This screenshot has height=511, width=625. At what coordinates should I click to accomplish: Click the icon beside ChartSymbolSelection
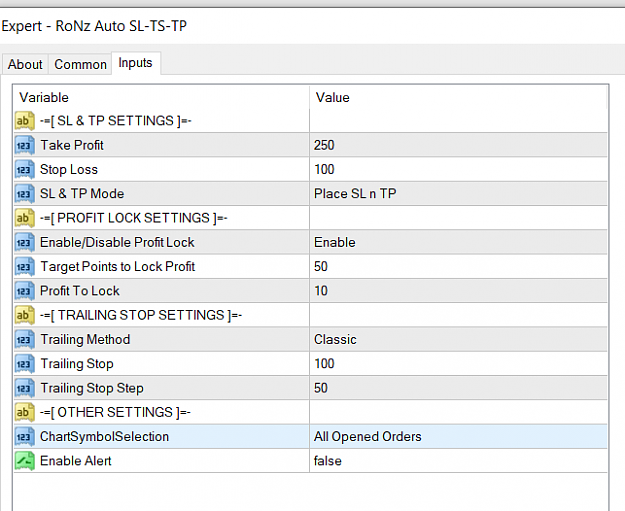point(24,436)
